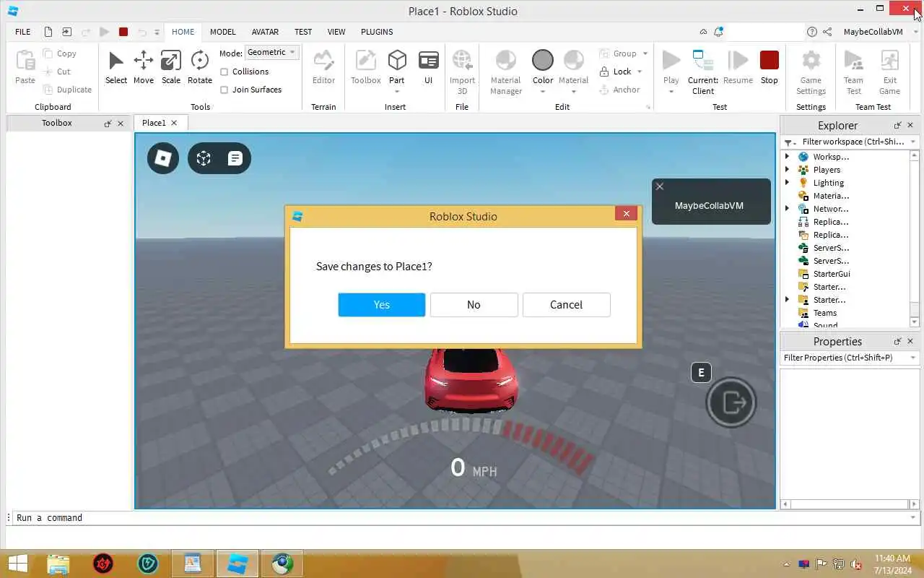Image resolution: width=924 pixels, height=578 pixels.
Task: Expand the Workspace tree node
Action: [788, 157]
